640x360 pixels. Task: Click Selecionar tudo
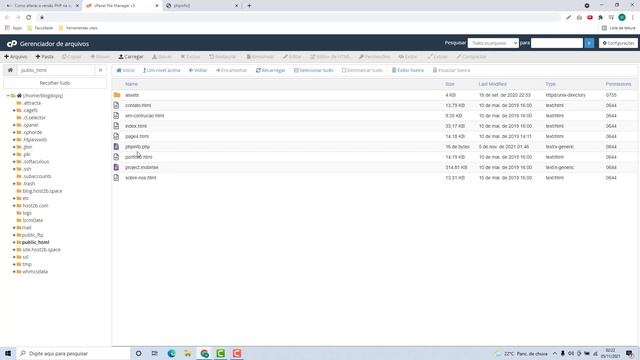coord(313,70)
